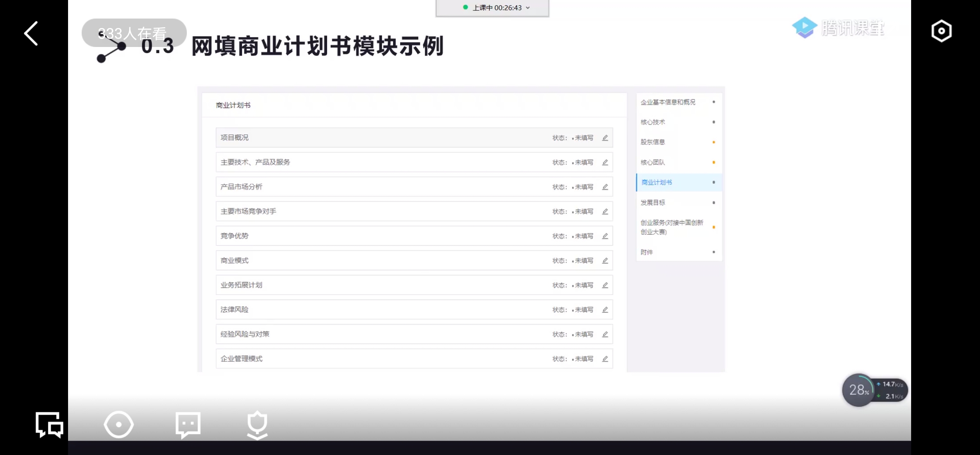The height and width of the screenshot is (455, 980).
Task: Click edit pencil for 经验风险与对策
Action: [x=605, y=334]
